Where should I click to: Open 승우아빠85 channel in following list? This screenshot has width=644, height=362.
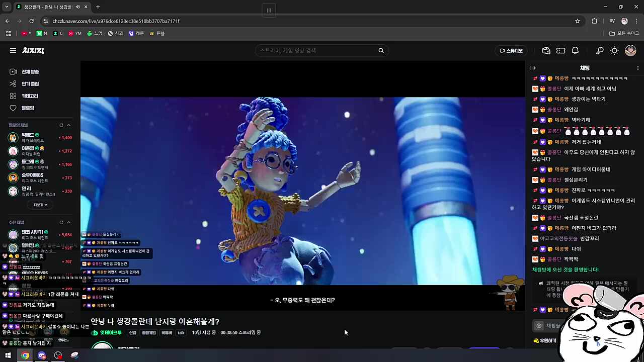[40, 177]
